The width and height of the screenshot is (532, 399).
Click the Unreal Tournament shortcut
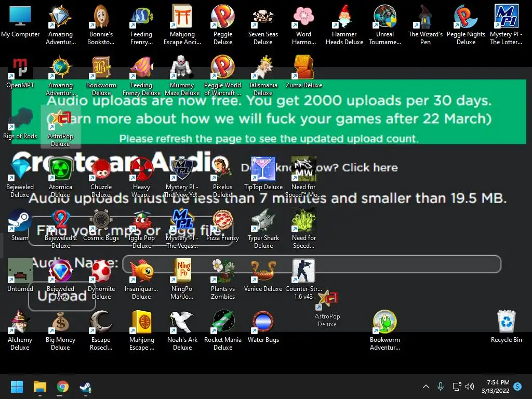tap(385, 24)
